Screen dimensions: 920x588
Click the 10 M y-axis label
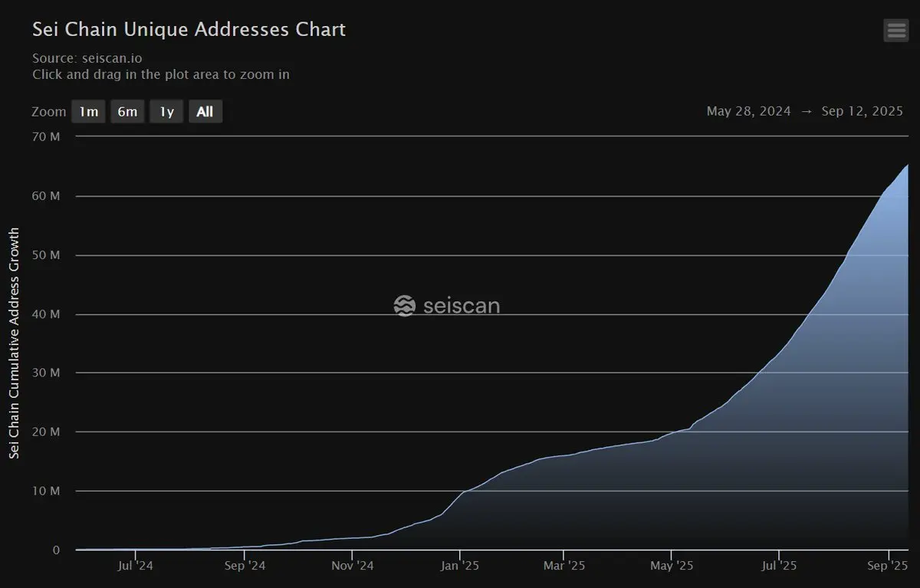48,491
